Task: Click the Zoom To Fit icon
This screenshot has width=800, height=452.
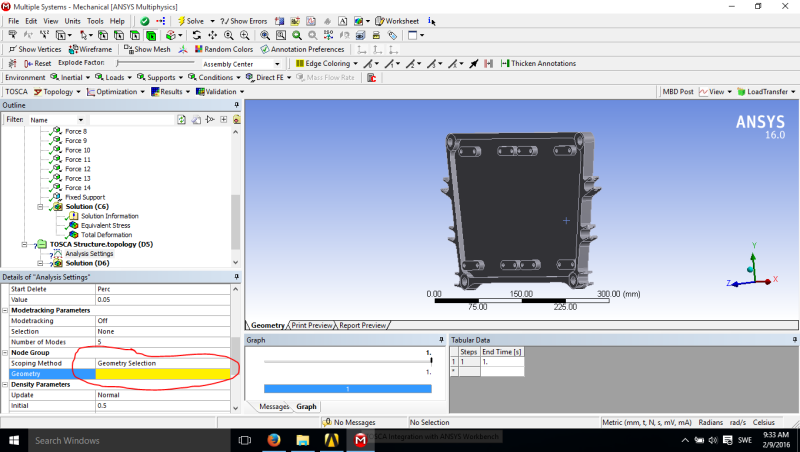Action: click(265, 35)
